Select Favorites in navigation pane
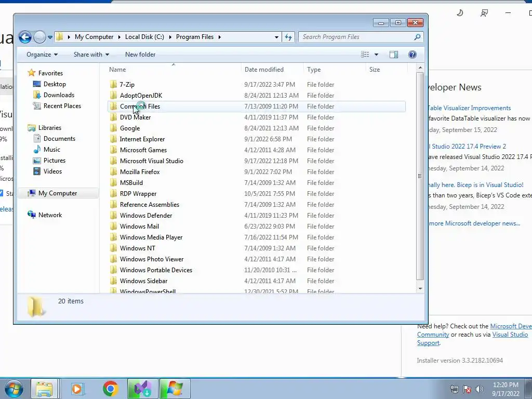532x399 pixels. 50,73
